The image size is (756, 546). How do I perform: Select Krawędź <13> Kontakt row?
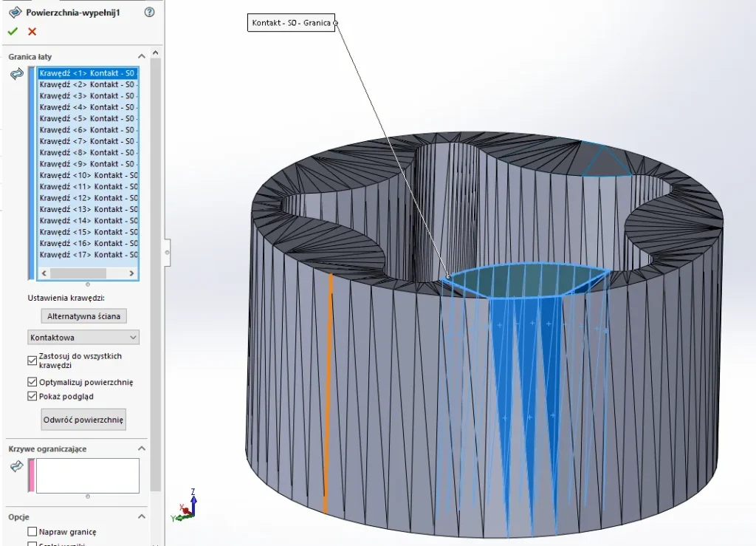pos(89,209)
